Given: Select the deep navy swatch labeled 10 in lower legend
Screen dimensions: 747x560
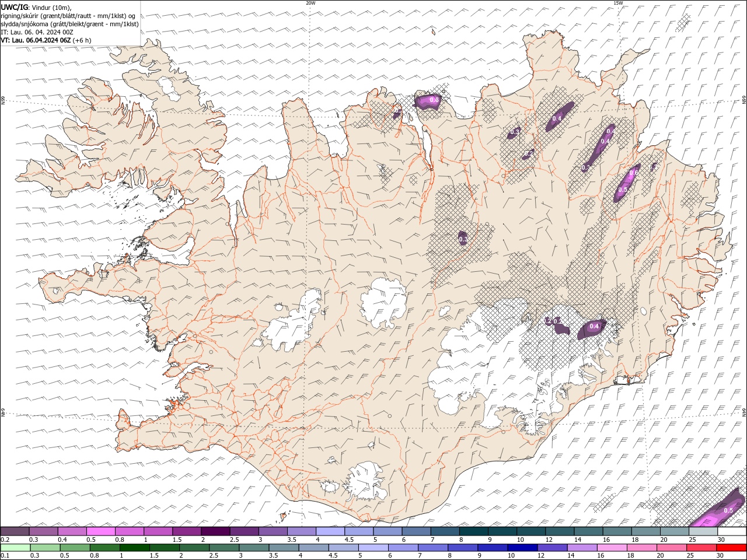Looking at the screenshot, I should coord(522,548).
